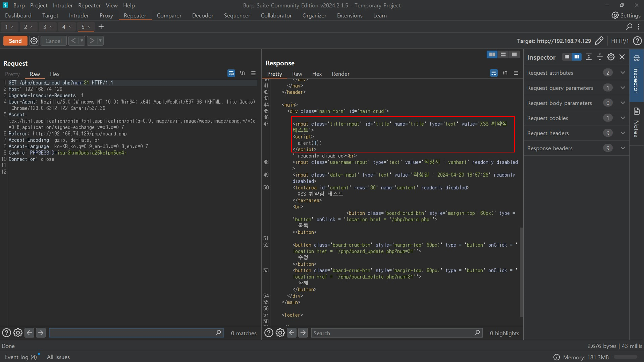Go to previous request history arrow
Image resolution: width=644 pixels, height=362 pixels.
(73, 41)
